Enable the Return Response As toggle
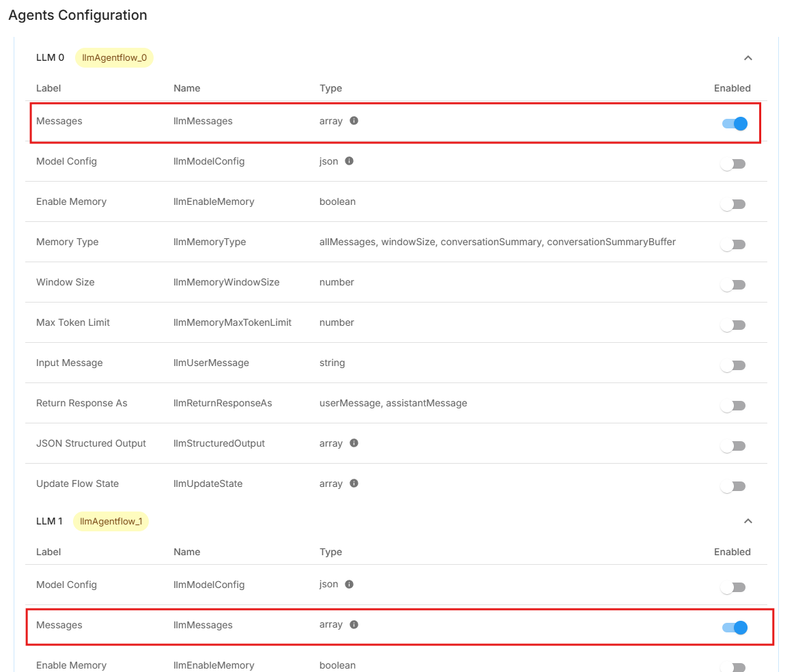Image resolution: width=796 pixels, height=672 pixels. coord(733,406)
